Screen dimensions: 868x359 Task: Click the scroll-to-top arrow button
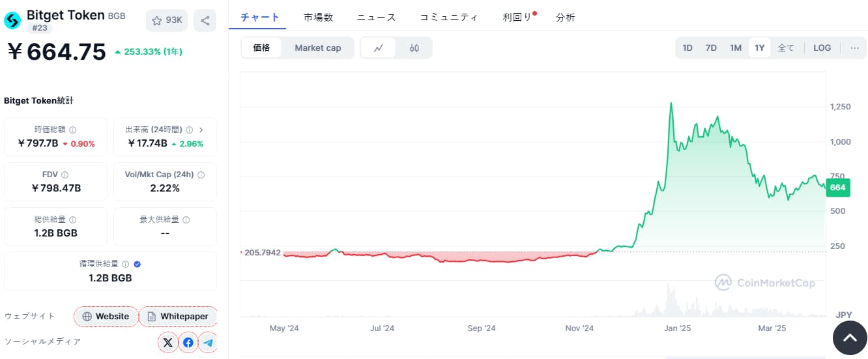tap(850, 338)
